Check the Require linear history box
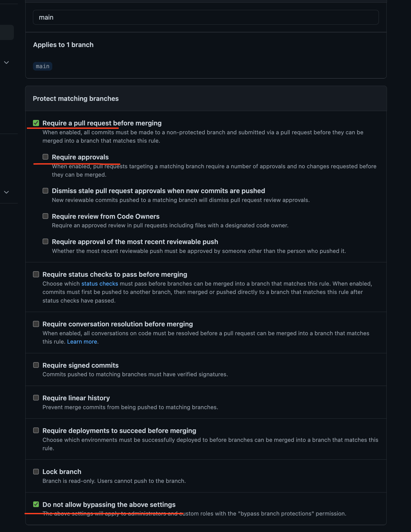 (36, 398)
